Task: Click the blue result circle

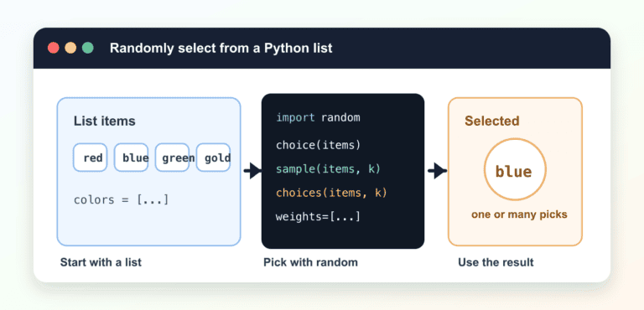Action: coord(515,169)
